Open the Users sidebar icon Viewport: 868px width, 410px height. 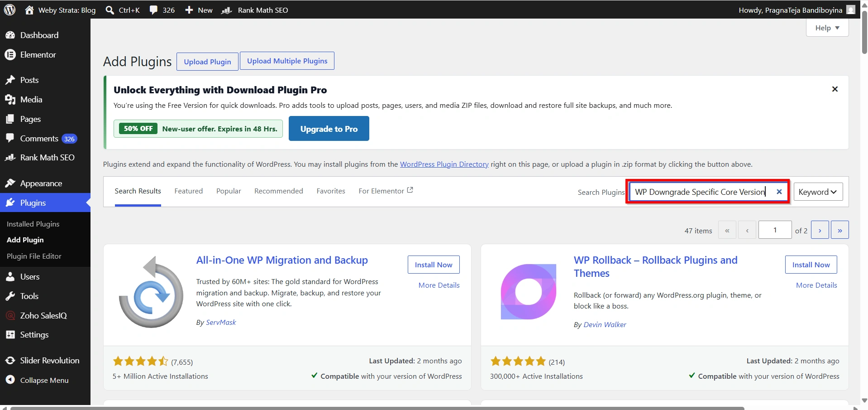coord(10,277)
